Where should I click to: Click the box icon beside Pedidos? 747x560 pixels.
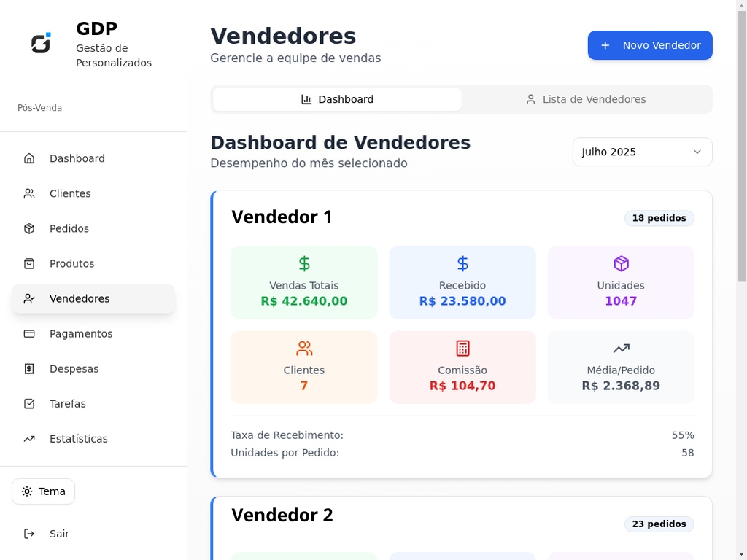tap(29, 228)
